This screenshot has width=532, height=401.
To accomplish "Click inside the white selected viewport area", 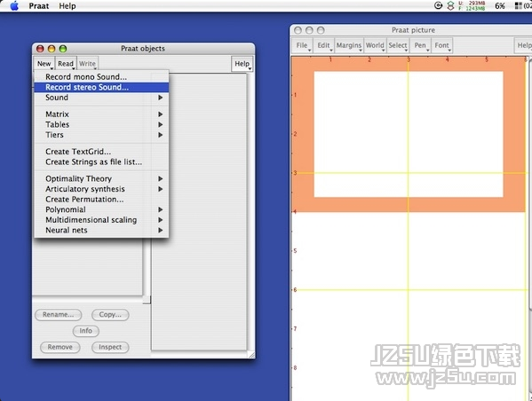I will coord(409,134).
